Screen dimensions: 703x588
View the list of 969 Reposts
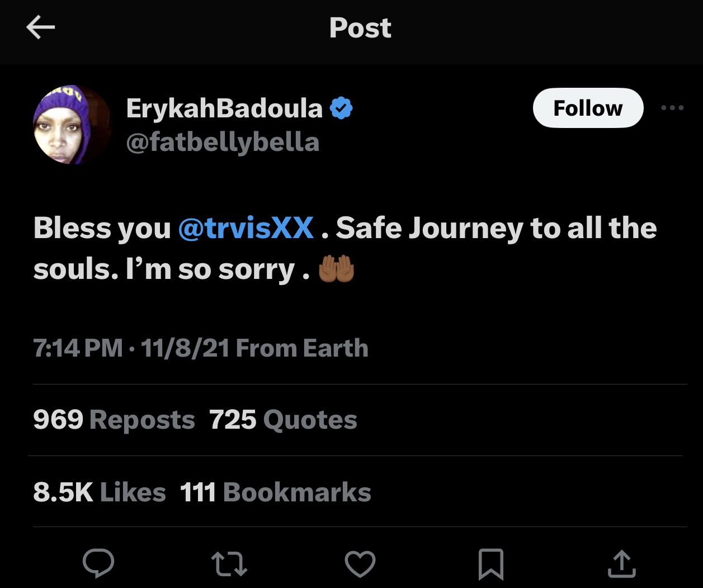tap(114, 420)
